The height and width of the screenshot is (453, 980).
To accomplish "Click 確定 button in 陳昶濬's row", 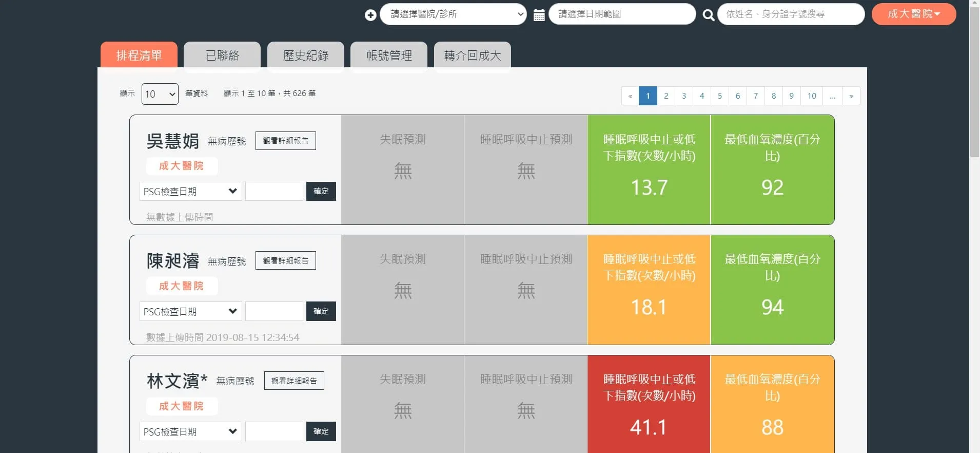I will click(321, 311).
